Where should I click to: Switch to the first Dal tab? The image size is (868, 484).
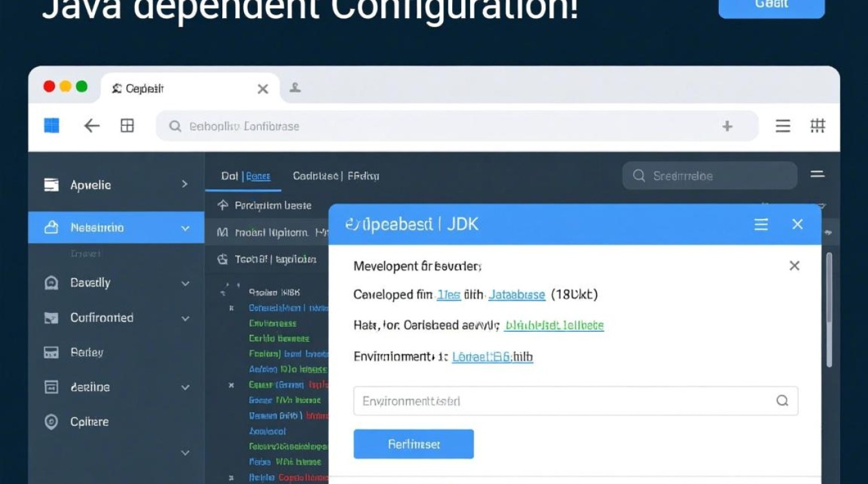click(229, 176)
